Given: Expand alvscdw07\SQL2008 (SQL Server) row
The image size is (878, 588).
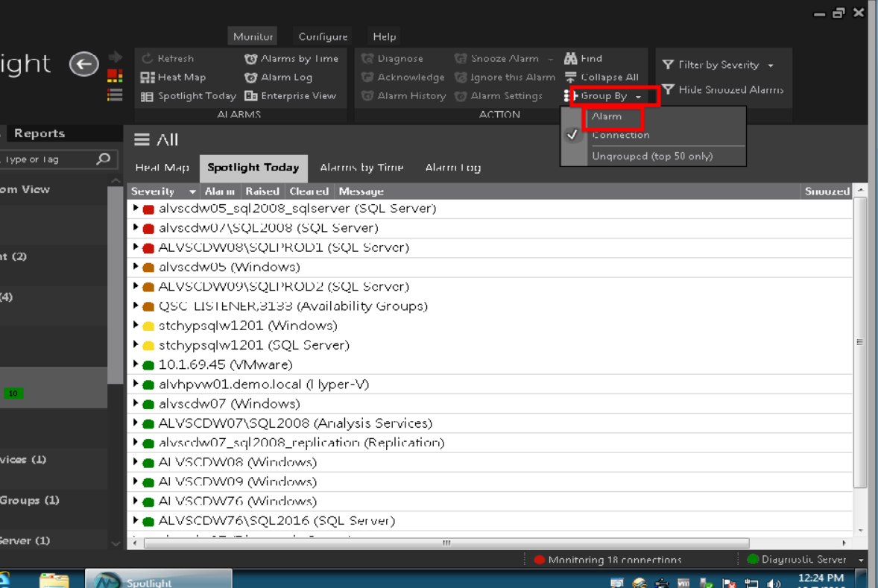Looking at the screenshot, I should coord(136,227).
